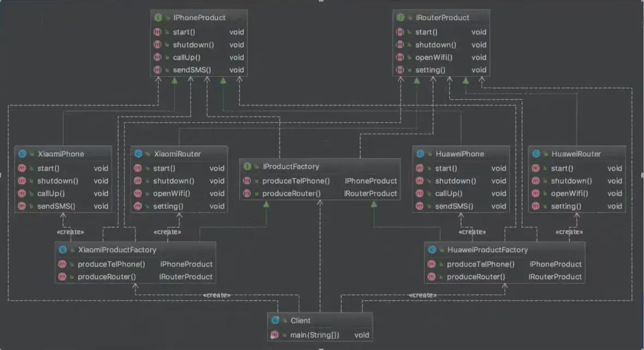Select the class icon next to XiaomiPhone
The image size is (644, 350).
(x=22, y=154)
